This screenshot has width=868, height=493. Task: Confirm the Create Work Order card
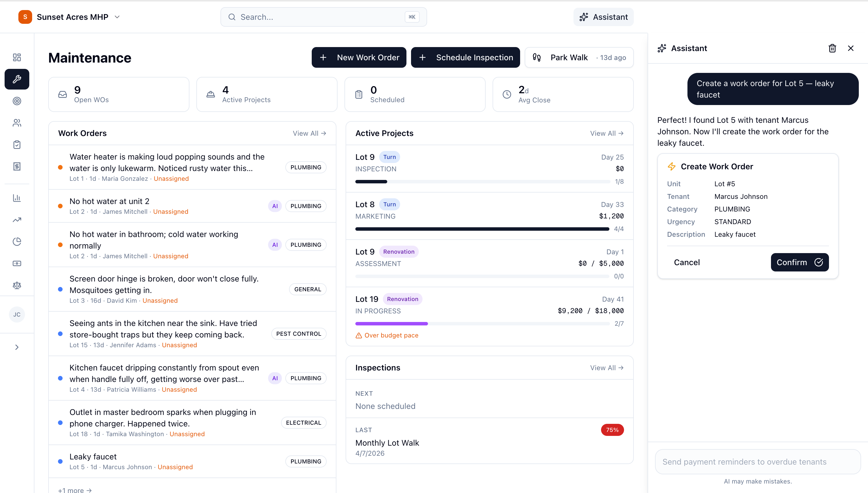pyautogui.click(x=800, y=262)
